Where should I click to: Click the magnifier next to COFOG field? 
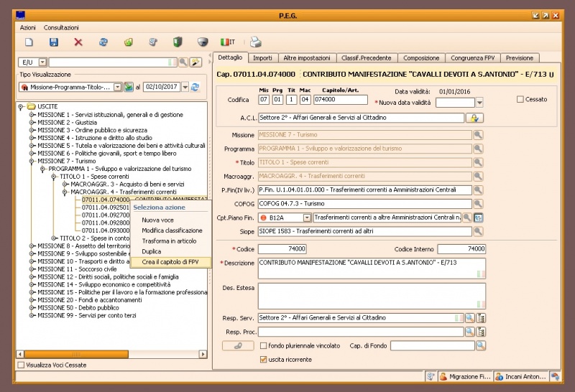click(478, 203)
